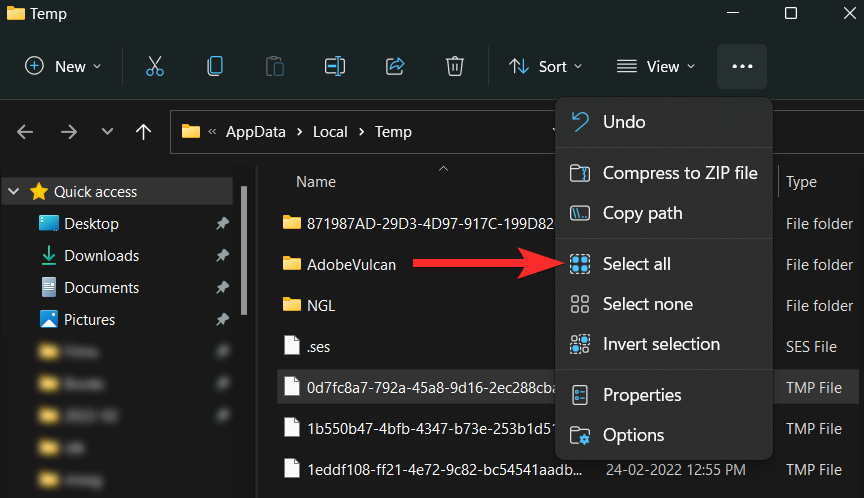Click the Delete trash icon
Viewport: 864px width, 498px height.
click(x=455, y=67)
